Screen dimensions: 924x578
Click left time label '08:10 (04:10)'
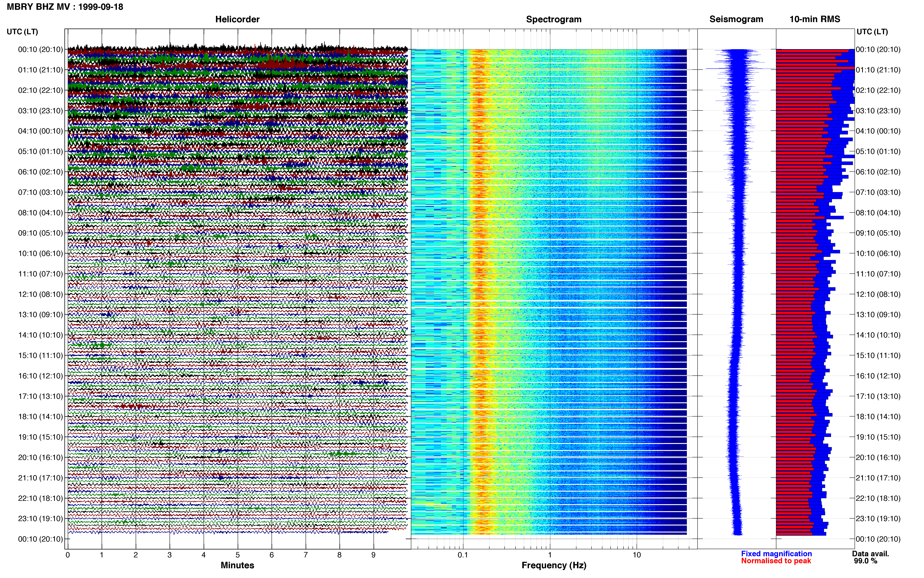tap(41, 212)
